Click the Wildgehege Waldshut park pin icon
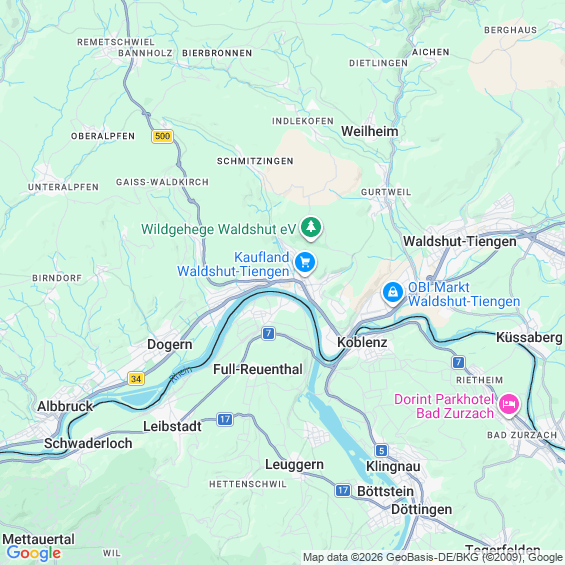Screen dimensions: 565x565 click(311, 228)
